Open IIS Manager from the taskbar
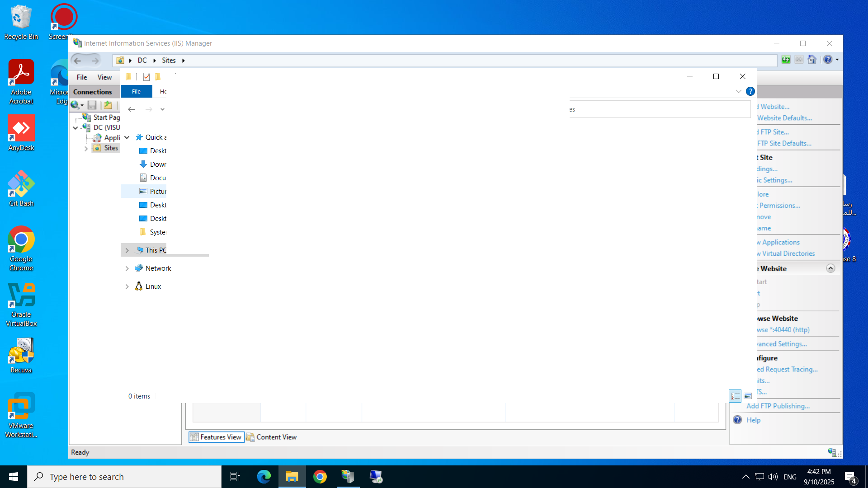This screenshot has width=868, height=488. point(348,477)
